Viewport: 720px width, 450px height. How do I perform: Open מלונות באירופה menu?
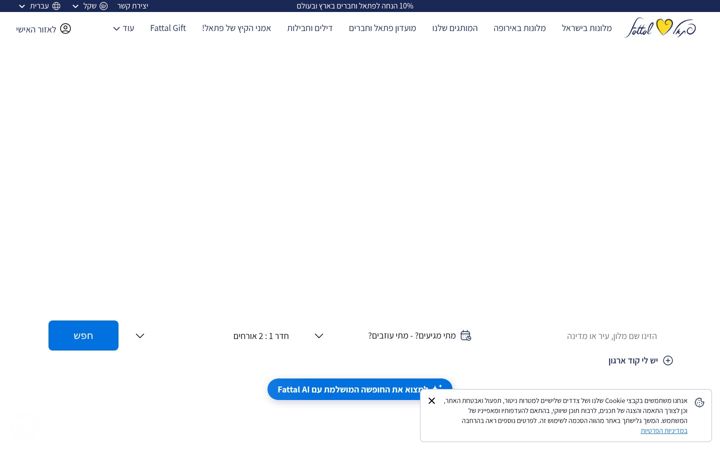[519, 28]
